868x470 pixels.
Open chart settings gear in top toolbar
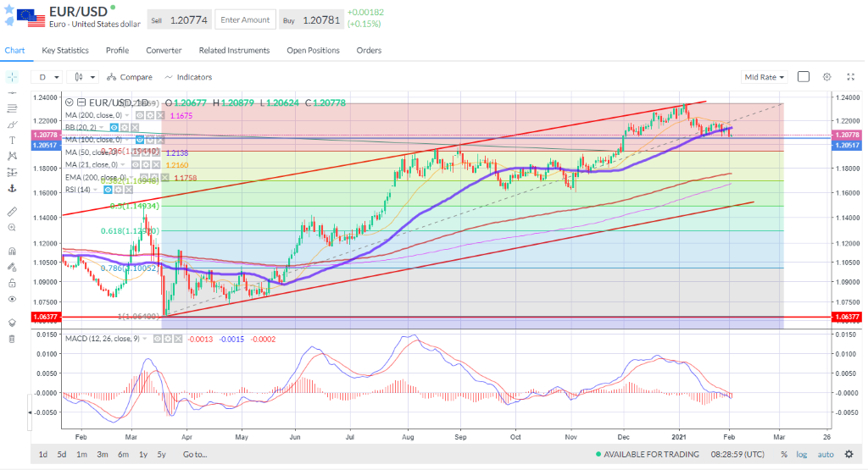point(826,77)
